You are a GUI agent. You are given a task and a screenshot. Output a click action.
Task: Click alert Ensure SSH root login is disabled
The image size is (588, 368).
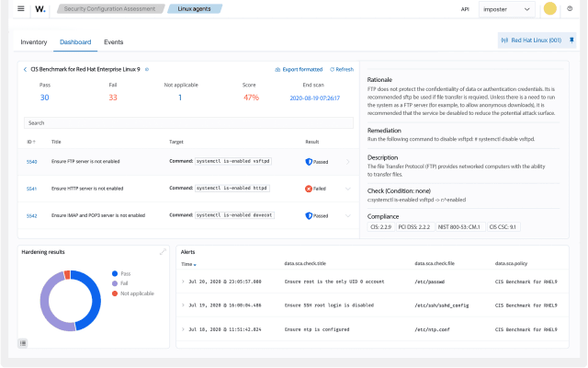click(x=329, y=305)
